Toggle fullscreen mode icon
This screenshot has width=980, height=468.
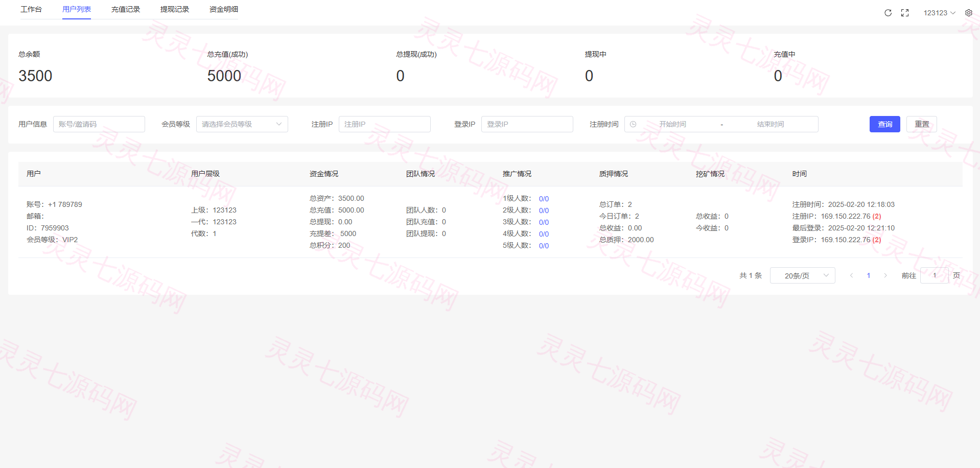pyautogui.click(x=905, y=13)
